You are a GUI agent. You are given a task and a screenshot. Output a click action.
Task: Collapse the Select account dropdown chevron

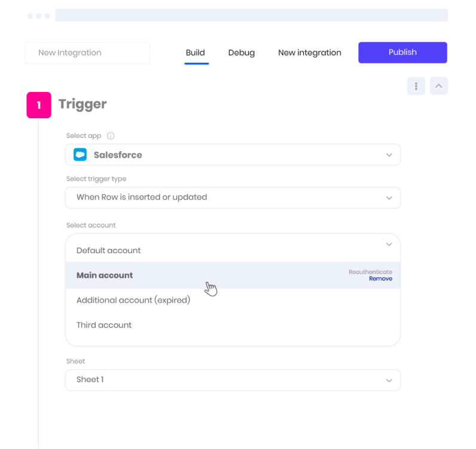(389, 245)
